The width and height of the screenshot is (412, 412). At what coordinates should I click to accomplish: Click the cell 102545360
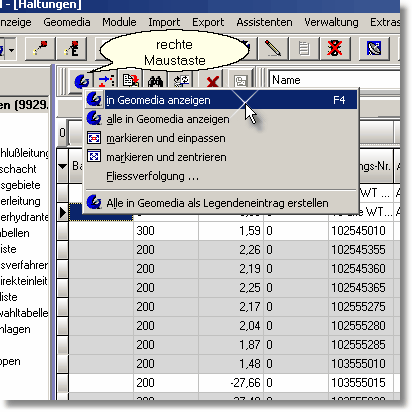pos(361,269)
